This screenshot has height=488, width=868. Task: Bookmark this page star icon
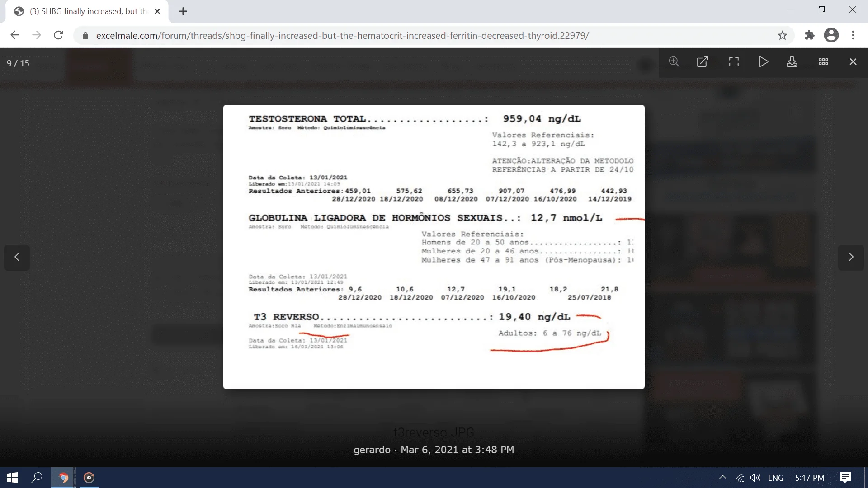tap(783, 35)
